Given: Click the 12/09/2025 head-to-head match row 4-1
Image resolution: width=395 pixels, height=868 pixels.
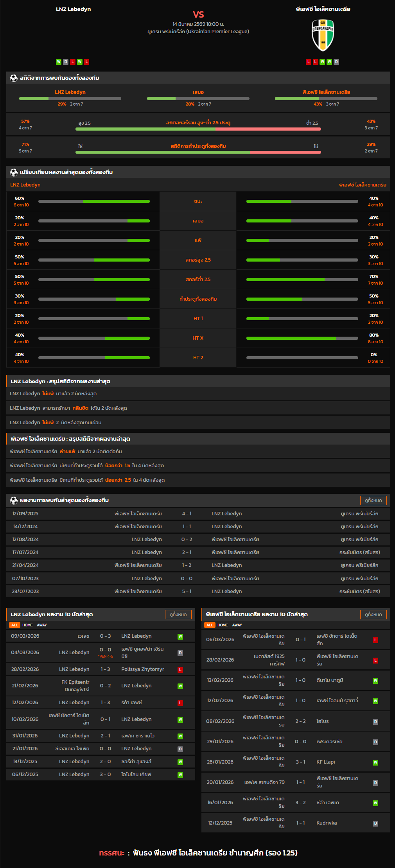Looking at the screenshot, I should pos(198,513).
